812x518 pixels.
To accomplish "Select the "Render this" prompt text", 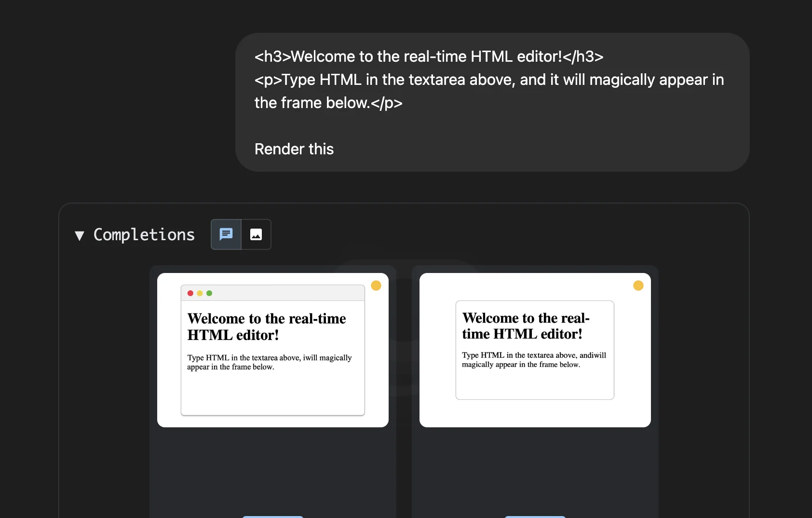I will [294, 149].
